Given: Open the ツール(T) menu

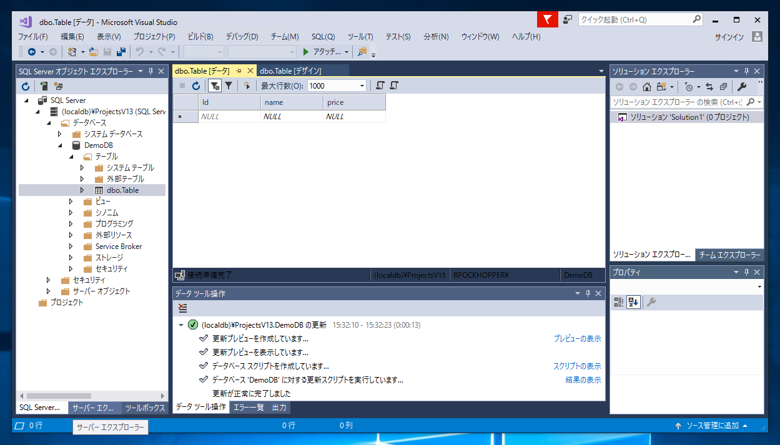Looking at the screenshot, I should (360, 37).
